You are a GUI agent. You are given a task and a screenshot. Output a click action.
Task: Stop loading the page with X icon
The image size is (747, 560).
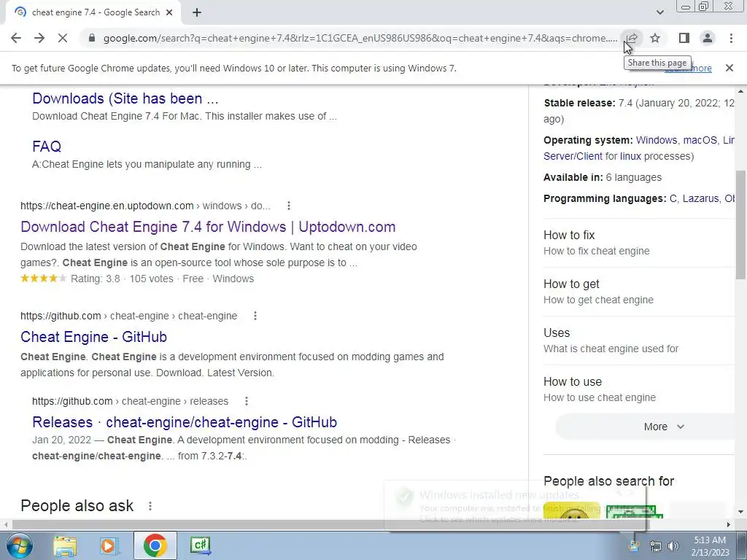tap(63, 38)
